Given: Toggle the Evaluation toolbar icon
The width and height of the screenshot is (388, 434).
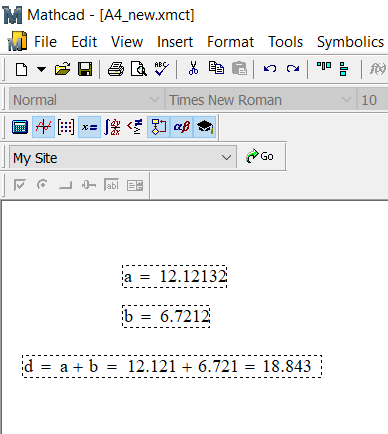Looking at the screenshot, I should click(x=89, y=127).
